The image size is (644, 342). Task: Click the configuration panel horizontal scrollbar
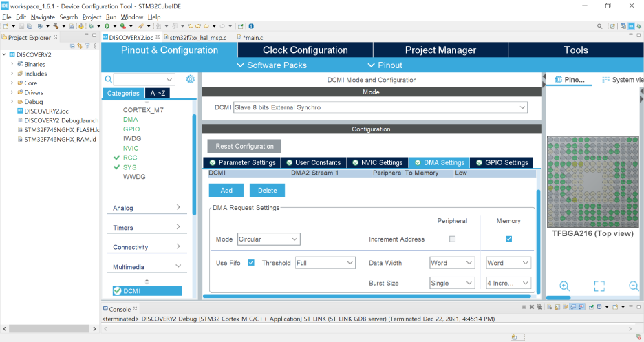coord(367,296)
